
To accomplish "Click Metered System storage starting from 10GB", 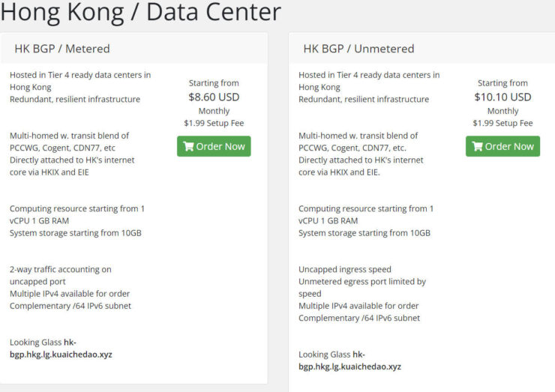I will 76,233.
